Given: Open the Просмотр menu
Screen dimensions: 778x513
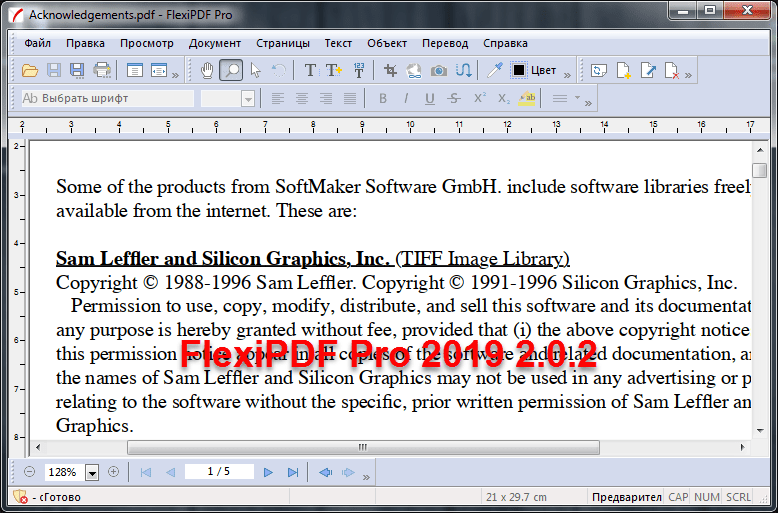Looking at the screenshot, I should (x=147, y=44).
